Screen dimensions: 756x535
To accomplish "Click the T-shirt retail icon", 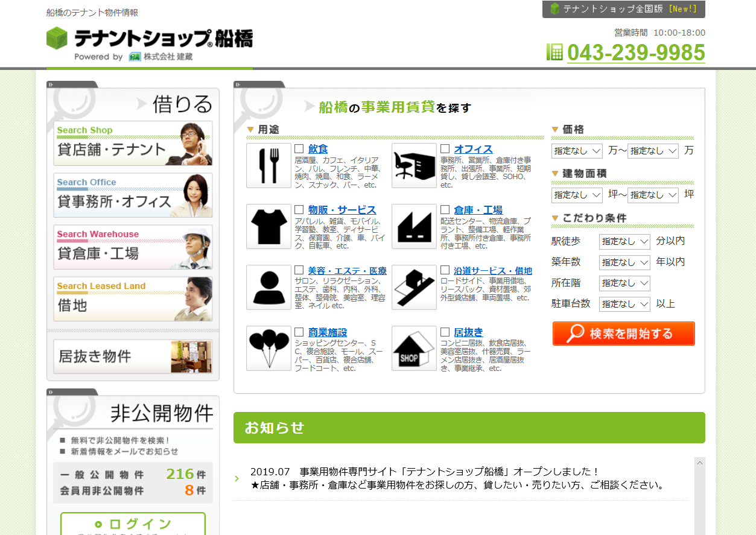I will pos(268,226).
